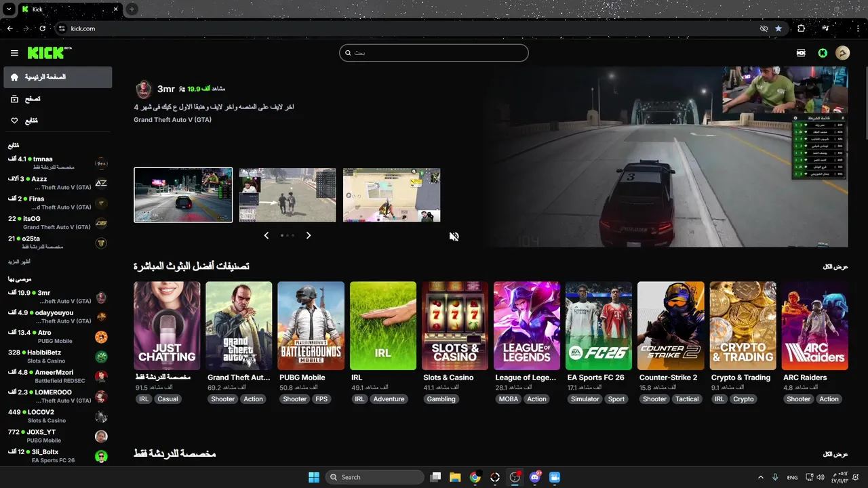Go to previous featured stream arrow
868x488 pixels.
267,235
